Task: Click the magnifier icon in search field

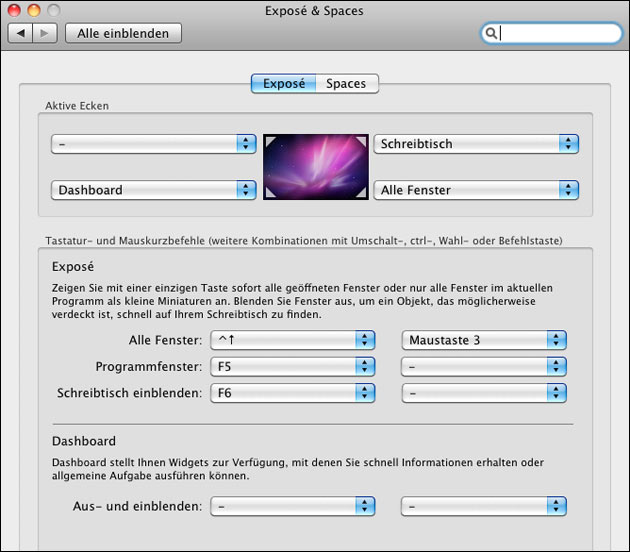Action: point(491,33)
